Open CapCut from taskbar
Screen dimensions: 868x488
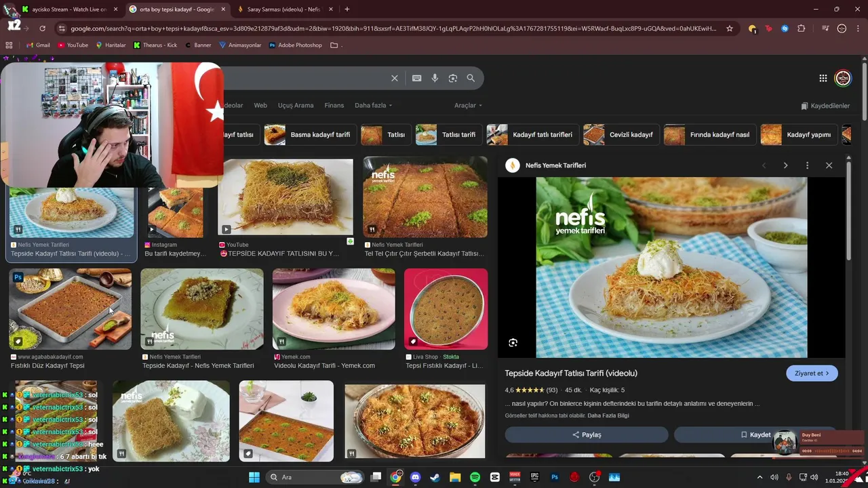click(x=495, y=477)
